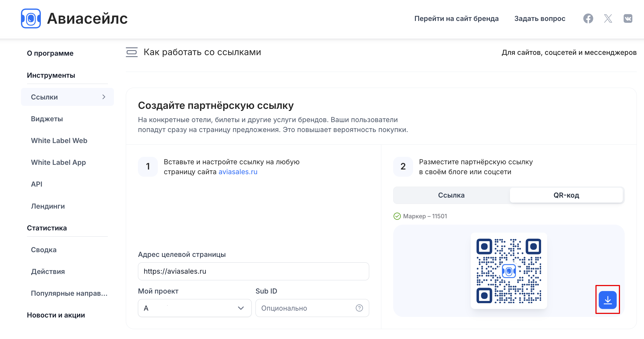
Task: Click the Aviasales logo icon
Action: click(x=31, y=18)
